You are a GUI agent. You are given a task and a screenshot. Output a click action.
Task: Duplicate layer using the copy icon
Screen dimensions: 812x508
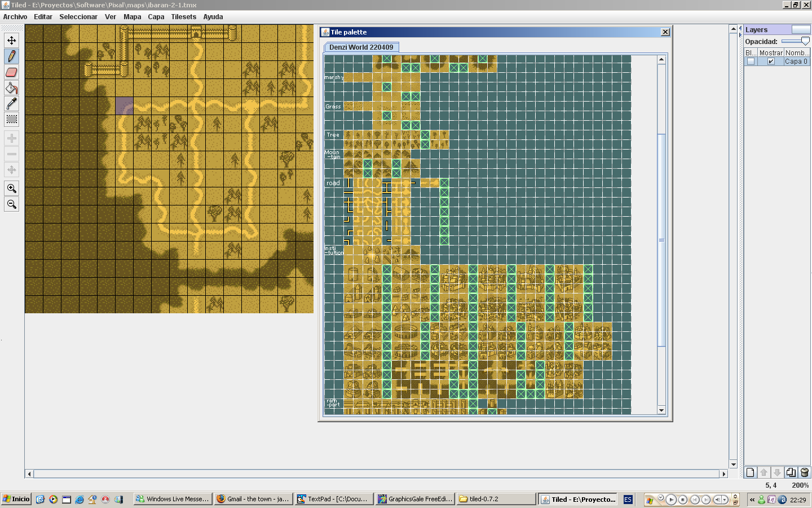(x=791, y=472)
